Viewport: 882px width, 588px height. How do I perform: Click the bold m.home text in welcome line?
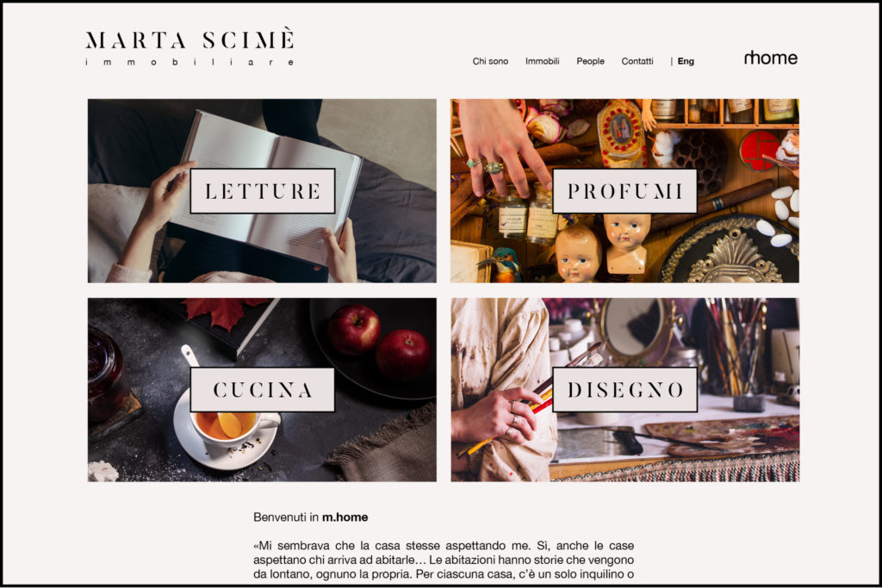(345, 517)
